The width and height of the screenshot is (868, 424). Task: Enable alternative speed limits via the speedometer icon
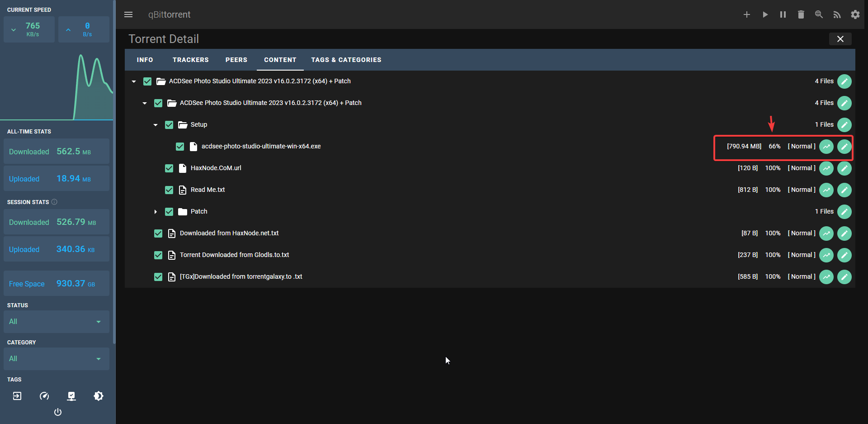[x=44, y=396]
